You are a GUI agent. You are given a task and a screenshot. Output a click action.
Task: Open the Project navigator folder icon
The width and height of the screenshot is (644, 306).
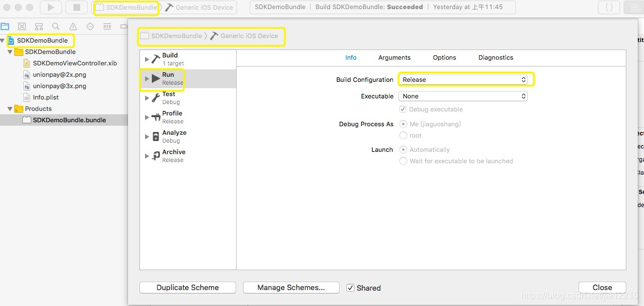(x=5, y=27)
